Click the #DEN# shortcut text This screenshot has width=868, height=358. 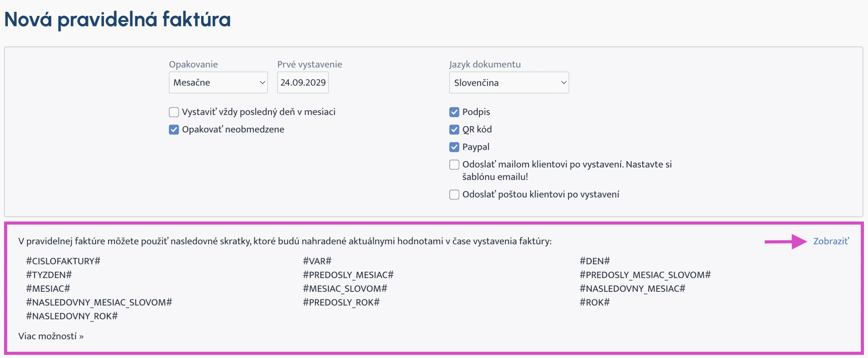click(x=594, y=261)
